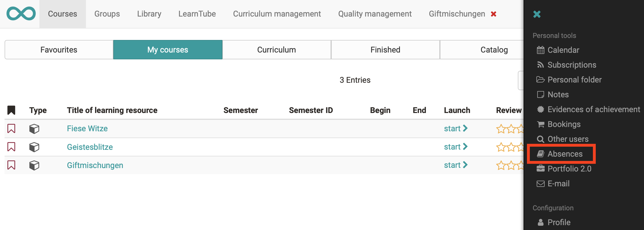Open Subscriptions feed in the sidebar
Screen dimensions: 644x230
pyautogui.click(x=571, y=65)
